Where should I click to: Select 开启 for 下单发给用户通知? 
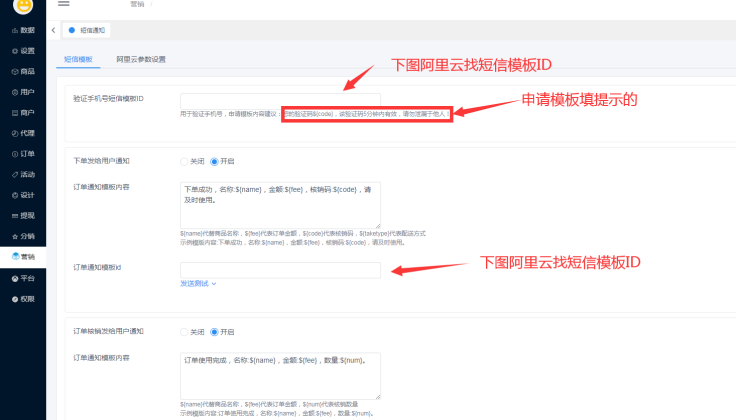coord(222,161)
